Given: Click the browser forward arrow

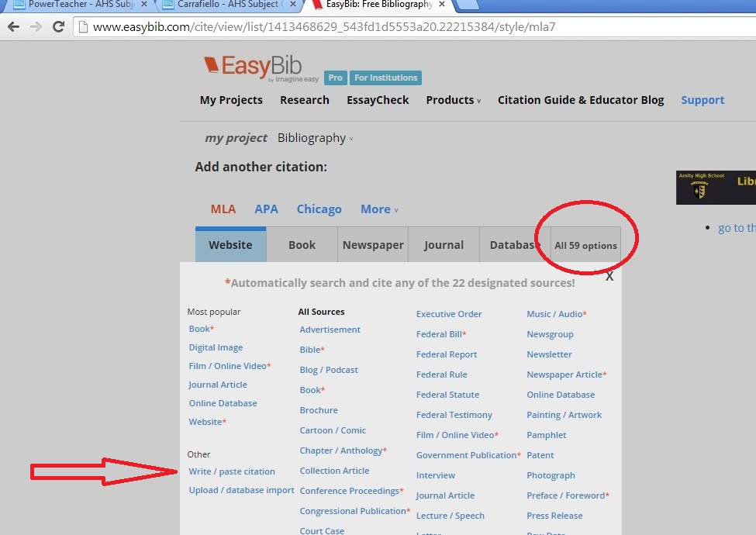Looking at the screenshot, I should pyautogui.click(x=36, y=26).
